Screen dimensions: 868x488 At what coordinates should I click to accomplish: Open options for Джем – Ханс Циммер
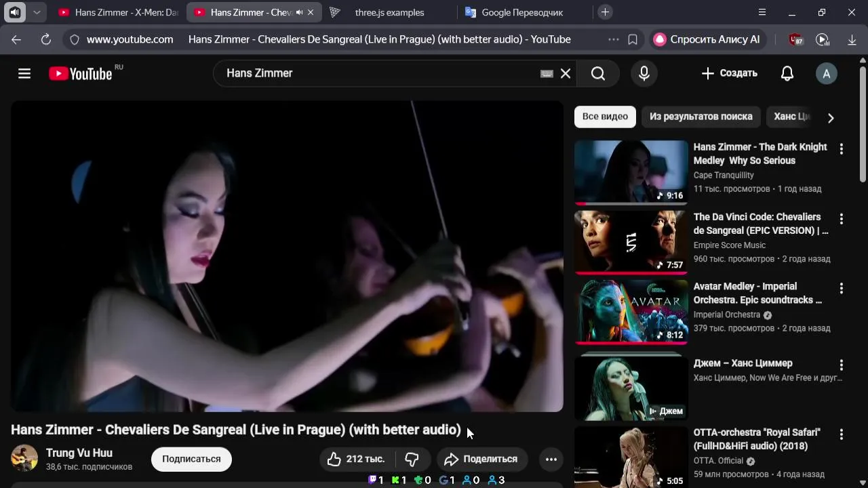[841, 365]
